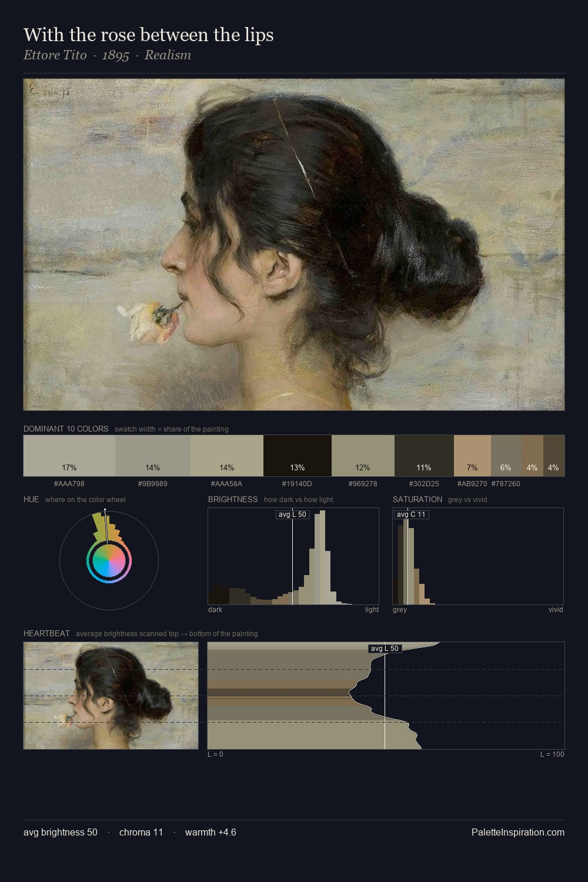Click the 'grey' label under Saturation chart

tap(400, 610)
